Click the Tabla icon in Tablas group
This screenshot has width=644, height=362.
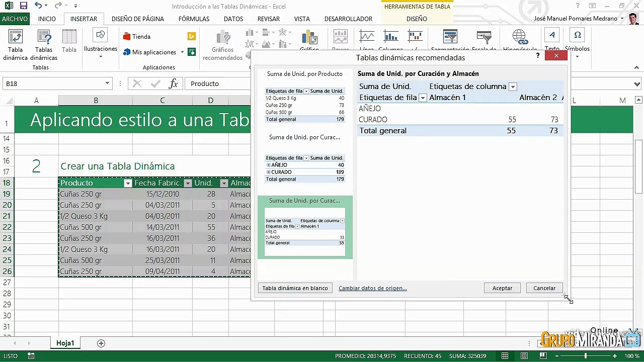[69, 41]
